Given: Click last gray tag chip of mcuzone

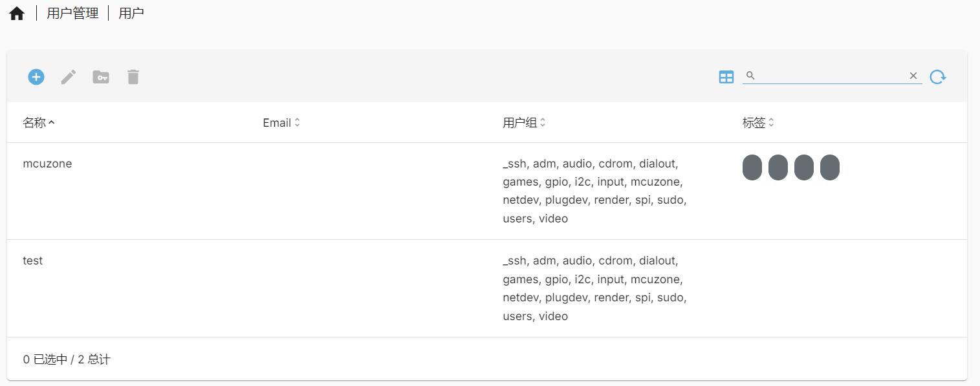Looking at the screenshot, I should click(x=830, y=167).
